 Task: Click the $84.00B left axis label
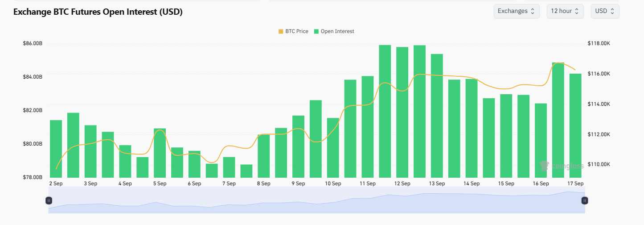pyautogui.click(x=33, y=77)
